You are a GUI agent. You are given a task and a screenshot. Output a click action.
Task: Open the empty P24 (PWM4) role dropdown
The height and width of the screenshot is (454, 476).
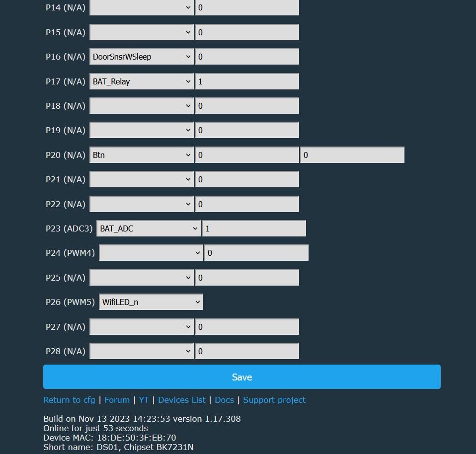pos(151,253)
